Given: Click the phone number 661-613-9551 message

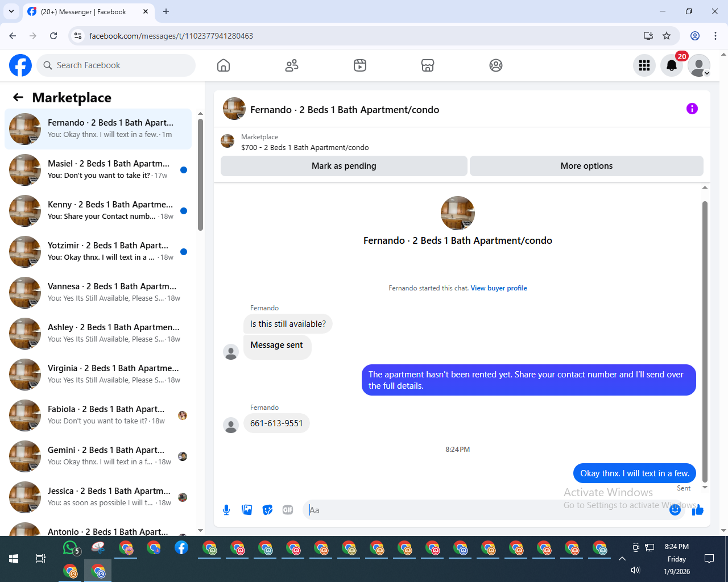Looking at the screenshot, I should point(276,423).
